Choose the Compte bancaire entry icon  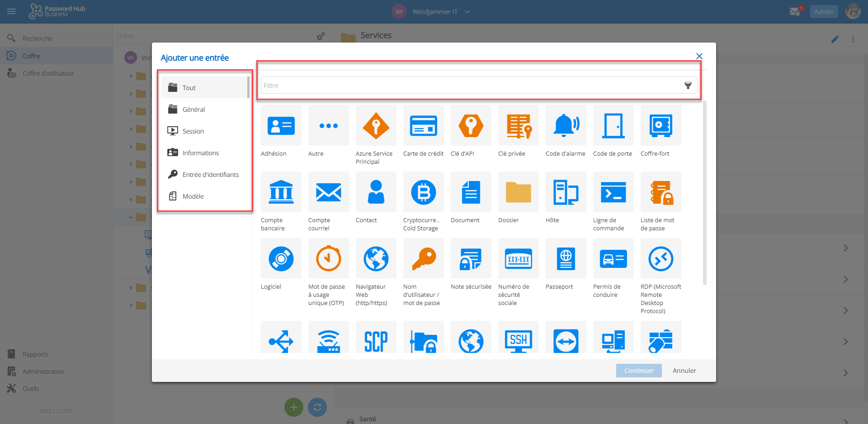pyautogui.click(x=281, y=192)
